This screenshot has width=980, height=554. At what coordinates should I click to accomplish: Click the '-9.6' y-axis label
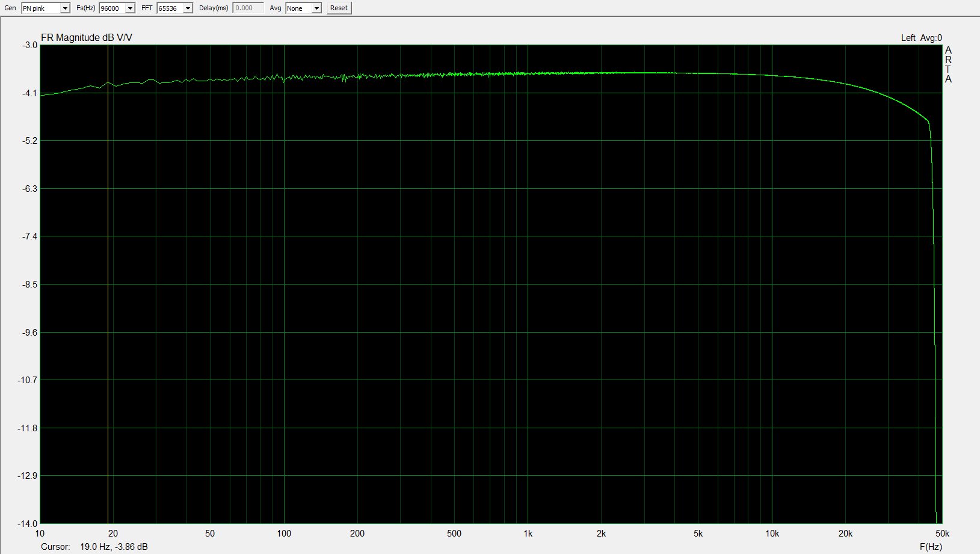point(30,332)
